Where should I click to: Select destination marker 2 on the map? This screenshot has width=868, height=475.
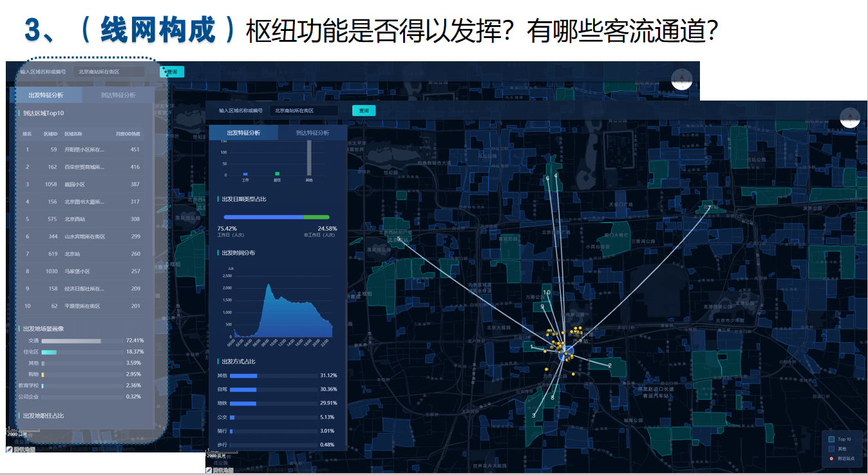[x=609, y=365]
